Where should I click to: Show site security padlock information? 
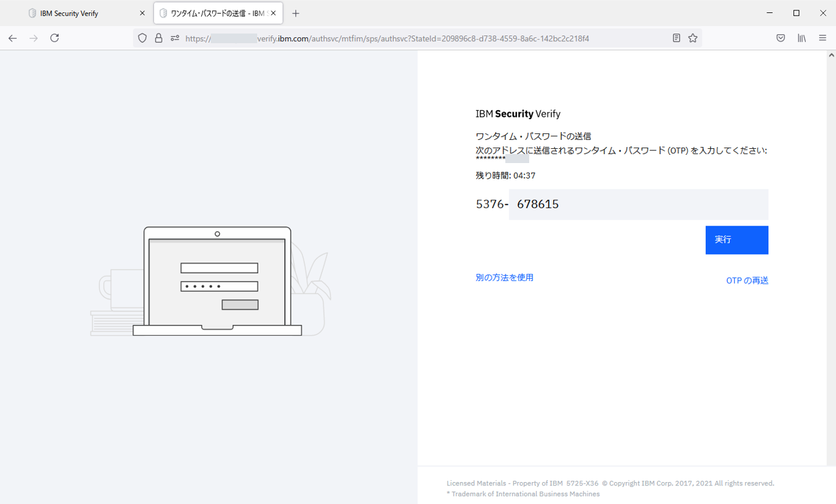tap(159, 38)
